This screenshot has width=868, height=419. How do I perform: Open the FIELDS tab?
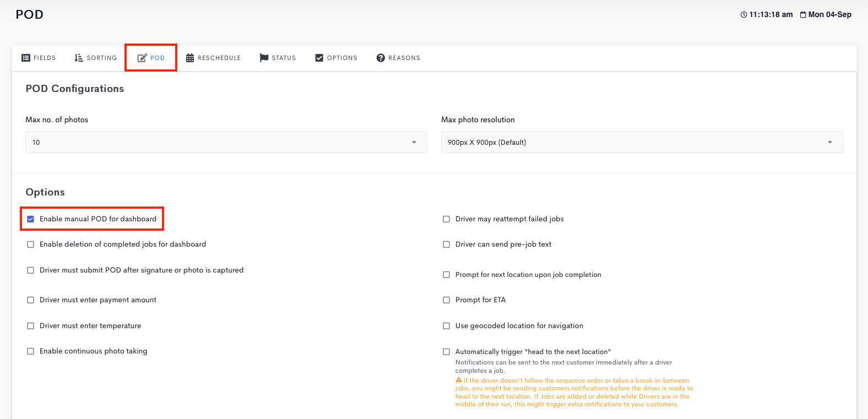(39, 58)
